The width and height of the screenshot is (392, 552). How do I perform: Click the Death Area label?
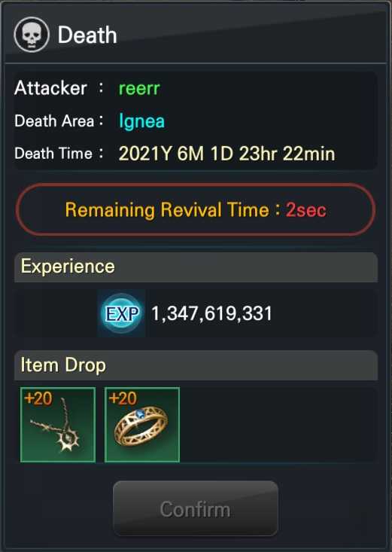pyautogui.click(x=54, y=121)
